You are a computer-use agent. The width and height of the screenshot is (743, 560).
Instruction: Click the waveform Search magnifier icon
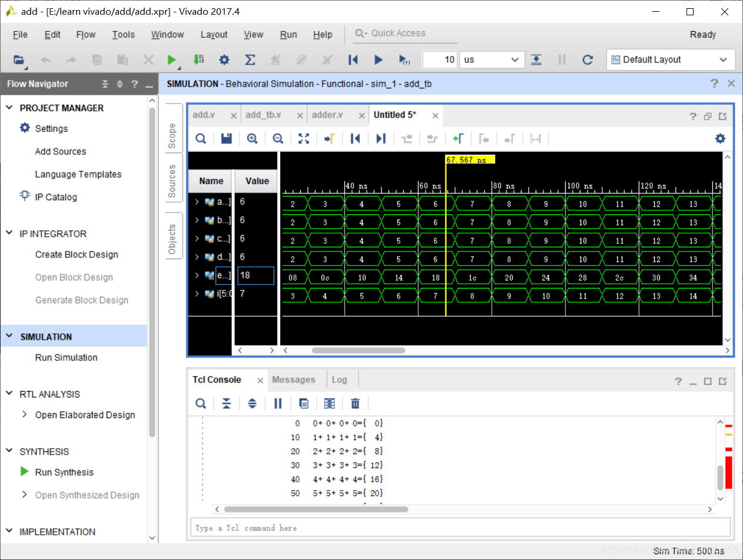pyautogui.click(x=201, y=138)
